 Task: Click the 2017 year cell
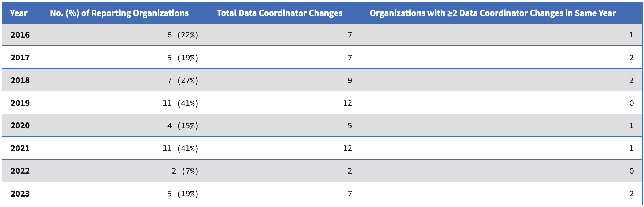[x=20, y=57]
